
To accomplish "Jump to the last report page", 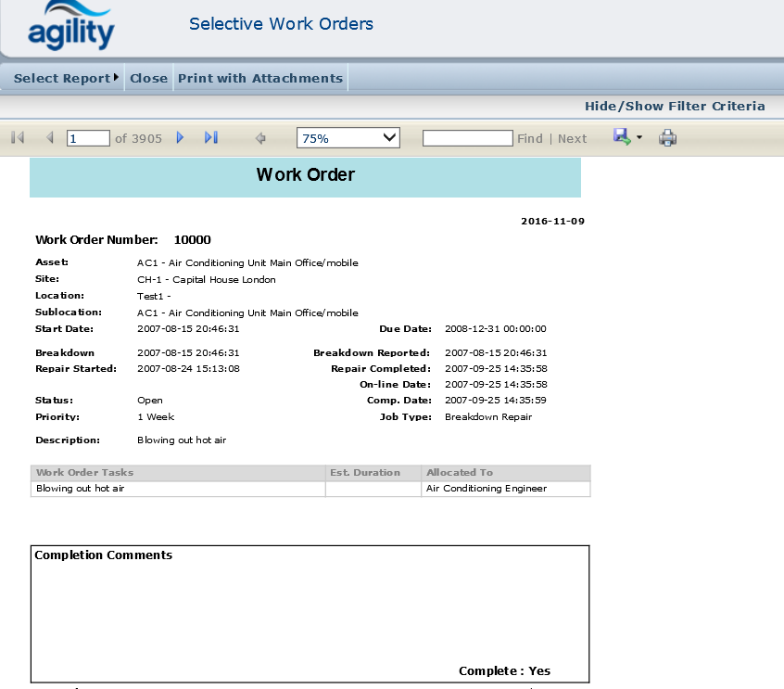I will coord(211,138).
